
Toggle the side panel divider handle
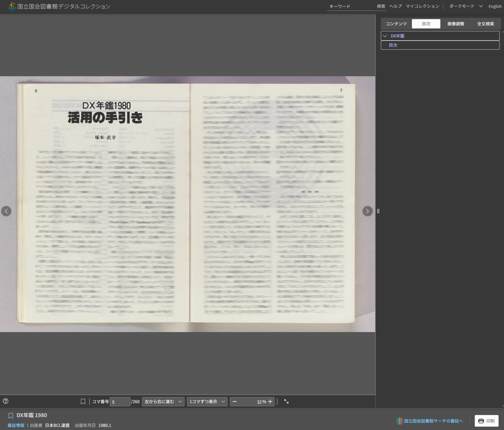[x=378, y=211]
